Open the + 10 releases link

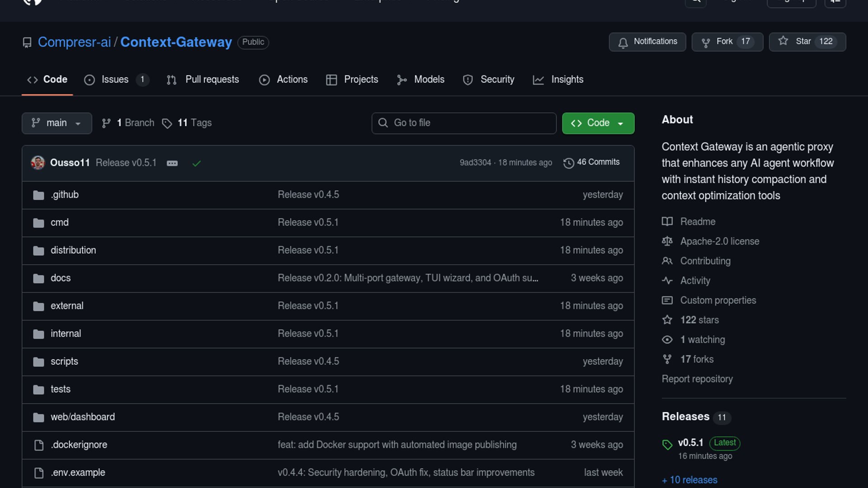click(689, 480)
